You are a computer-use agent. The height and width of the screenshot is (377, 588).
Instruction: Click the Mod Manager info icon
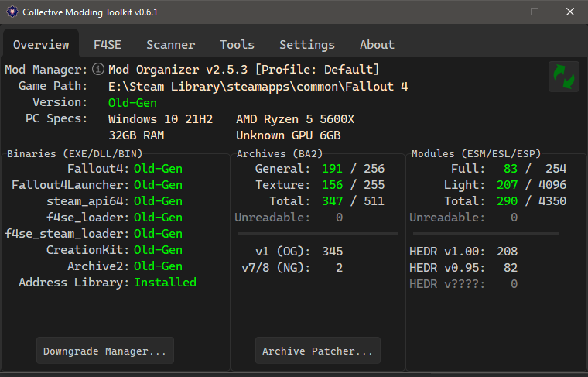coord(98,70)
